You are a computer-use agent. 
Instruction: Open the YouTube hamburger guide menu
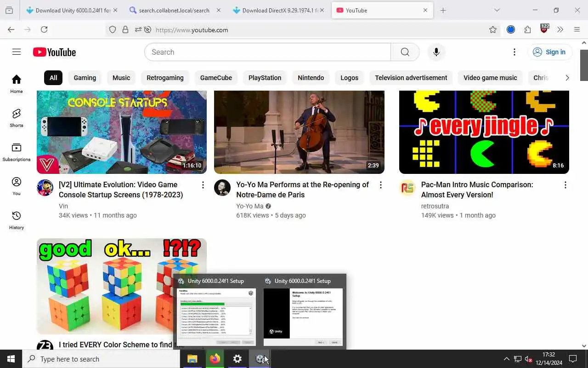[x=17, y=52]
